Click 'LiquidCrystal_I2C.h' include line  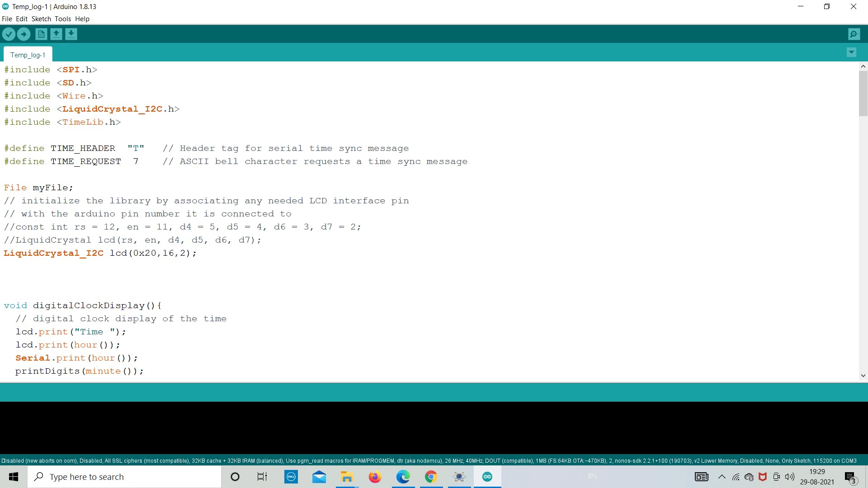[92, 109]
